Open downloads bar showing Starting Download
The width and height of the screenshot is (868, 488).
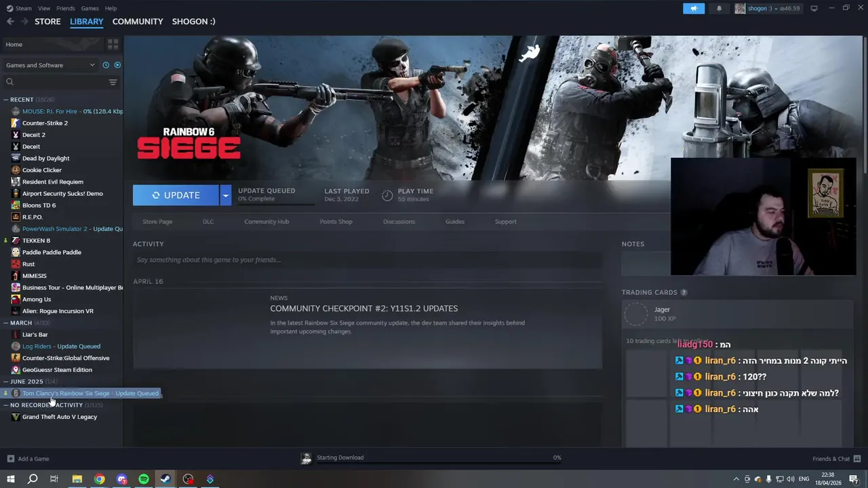click(432, 458)
